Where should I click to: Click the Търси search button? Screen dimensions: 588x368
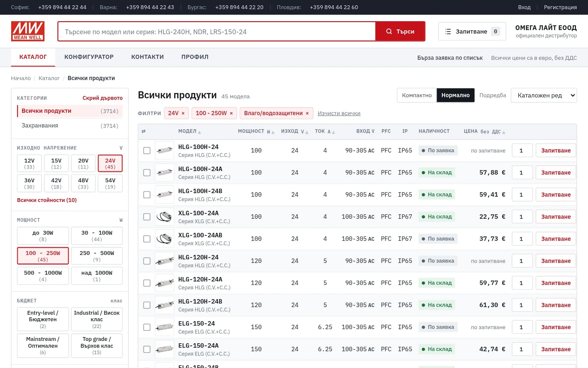coord(400,31)
